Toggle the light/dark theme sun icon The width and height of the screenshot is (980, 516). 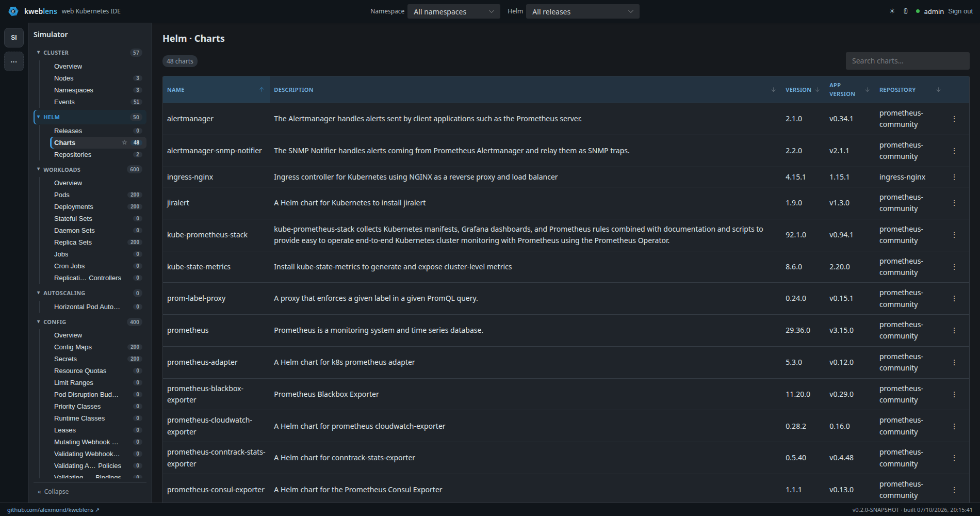[x=892, y=11]
